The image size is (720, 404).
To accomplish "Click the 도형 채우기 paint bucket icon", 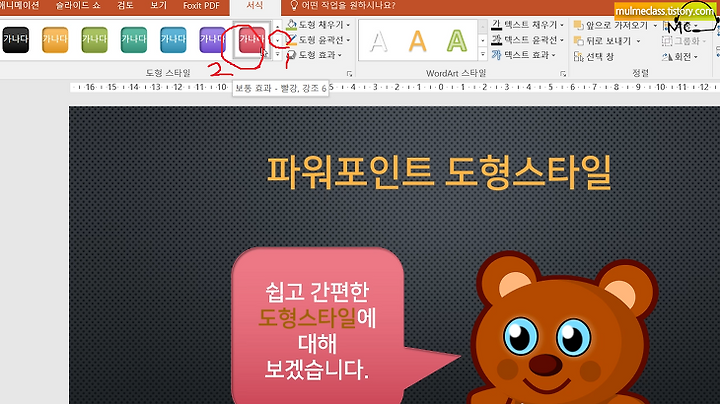I will [x=291, y=24].
